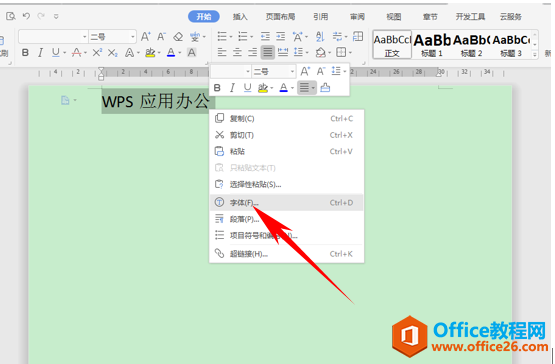Align text right in the ribbon
555x364 pixels.
pyautogui.click(x=252, y=53)
